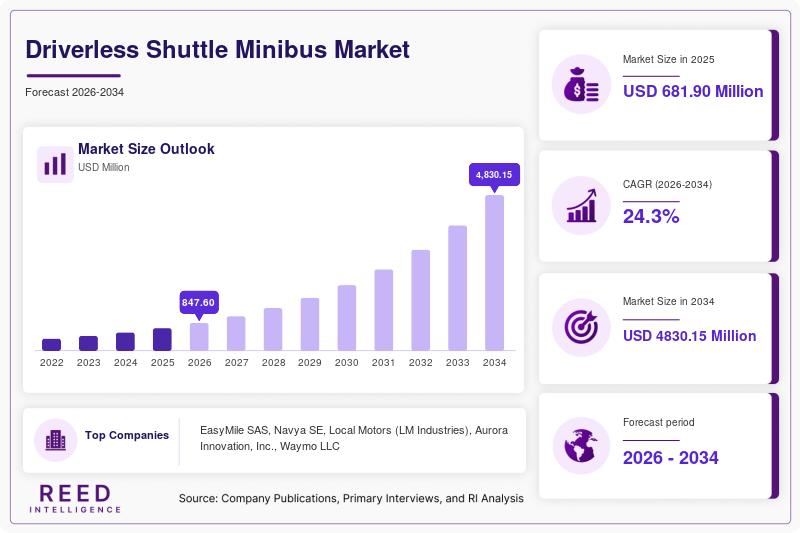Click the growth chart icon beside CAGR
This screenshot has width=800, height=533.
coord(582,206)
